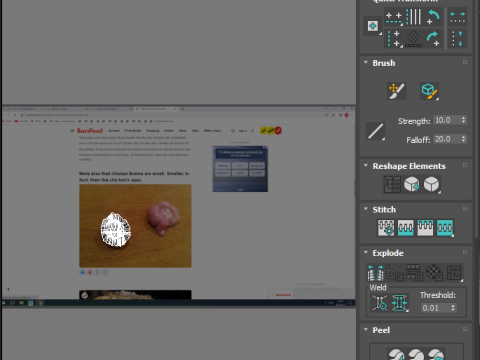
Task: Open the brush falloff type flyout
Action: pyautogui.click(x=375, y=131)
